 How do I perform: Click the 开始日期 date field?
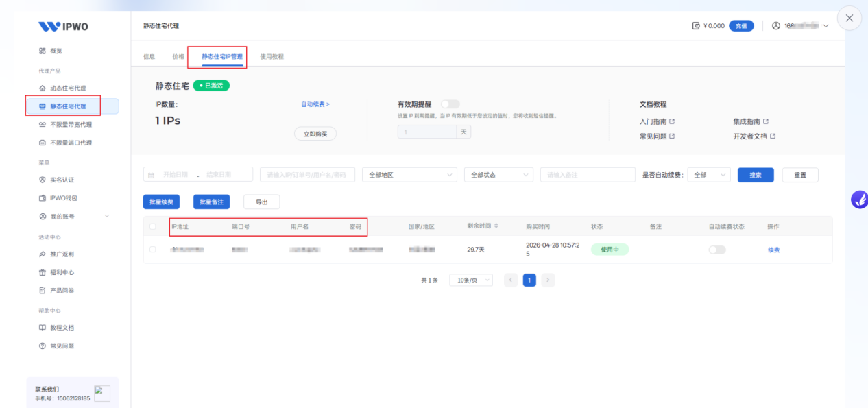tap(176, 175)
